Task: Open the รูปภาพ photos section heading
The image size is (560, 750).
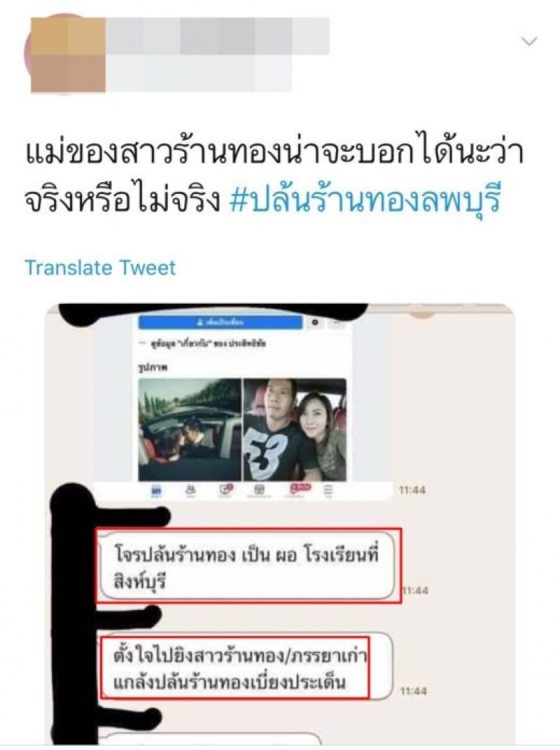Action: tap(150, 368)
